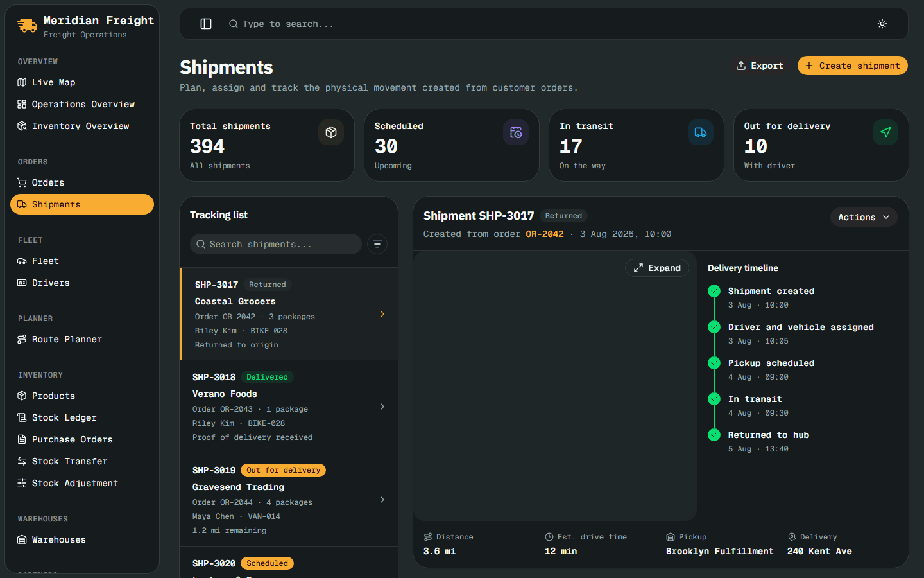Click the Out for delivery badge on SHP-3019
The image size is (924, 578).
point(283,470)
